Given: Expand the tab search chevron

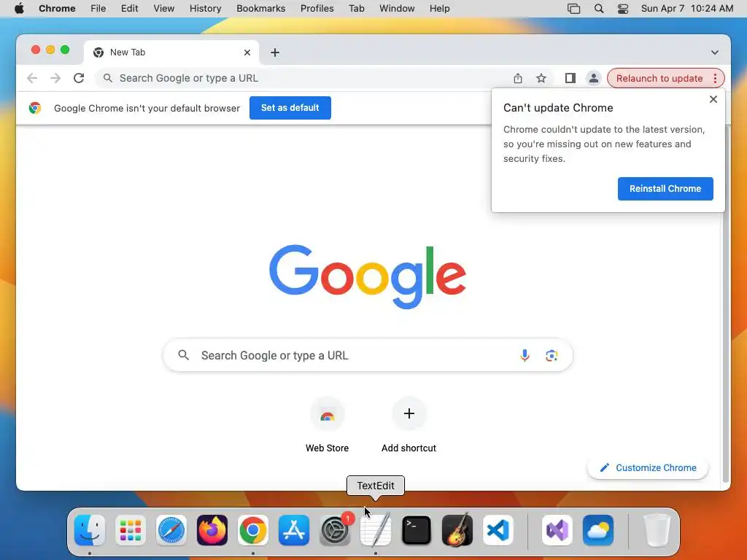Looking at the screenshot, I should click(715, 52).
